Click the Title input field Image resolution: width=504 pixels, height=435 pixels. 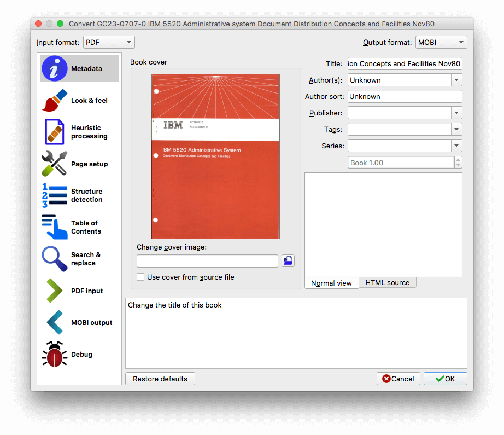tap(405, 63)
